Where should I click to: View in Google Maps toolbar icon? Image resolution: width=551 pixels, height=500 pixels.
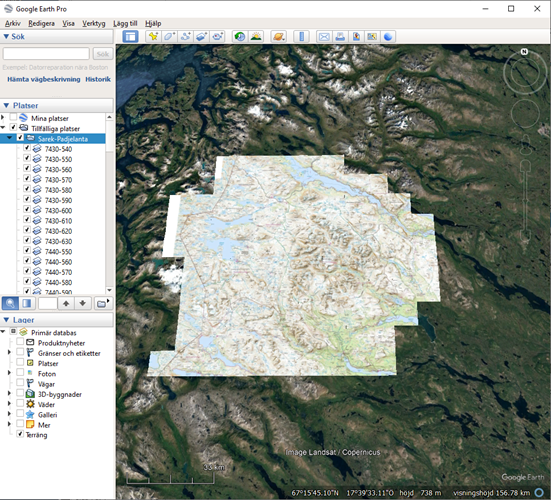point(372,37)
